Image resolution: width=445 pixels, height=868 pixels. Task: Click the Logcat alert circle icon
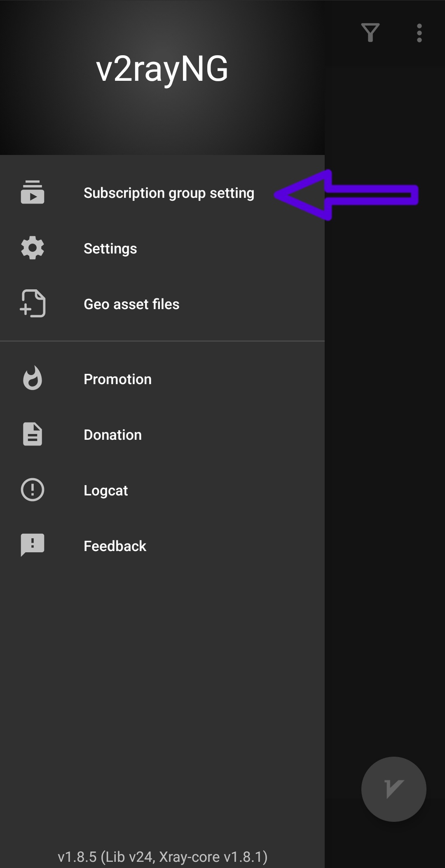[33, 490]
